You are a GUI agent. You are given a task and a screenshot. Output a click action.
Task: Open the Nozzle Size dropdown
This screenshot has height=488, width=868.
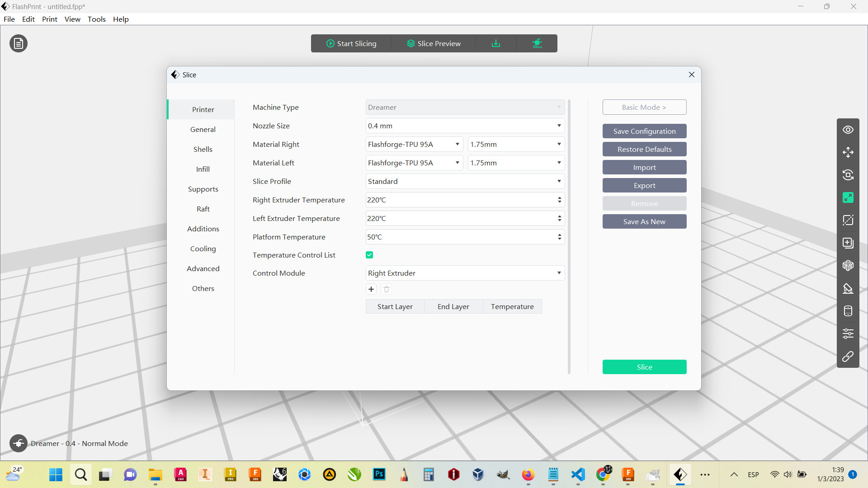(465, 126)
